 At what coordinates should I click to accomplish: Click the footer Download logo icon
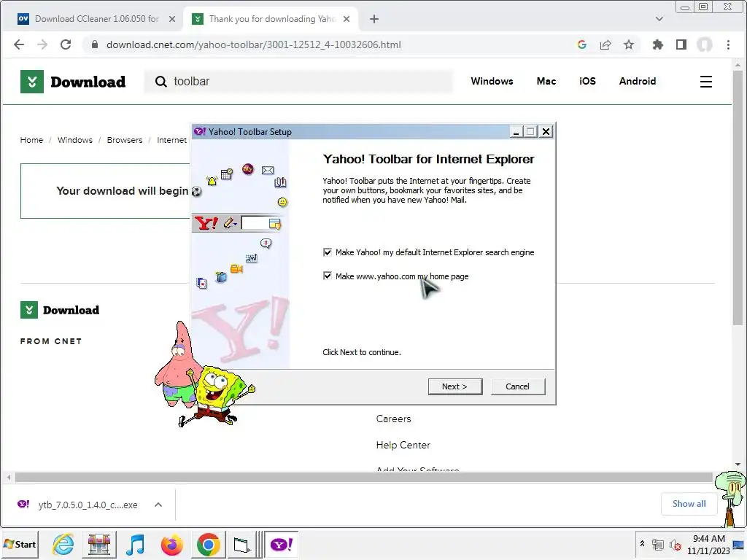[29, 310]
